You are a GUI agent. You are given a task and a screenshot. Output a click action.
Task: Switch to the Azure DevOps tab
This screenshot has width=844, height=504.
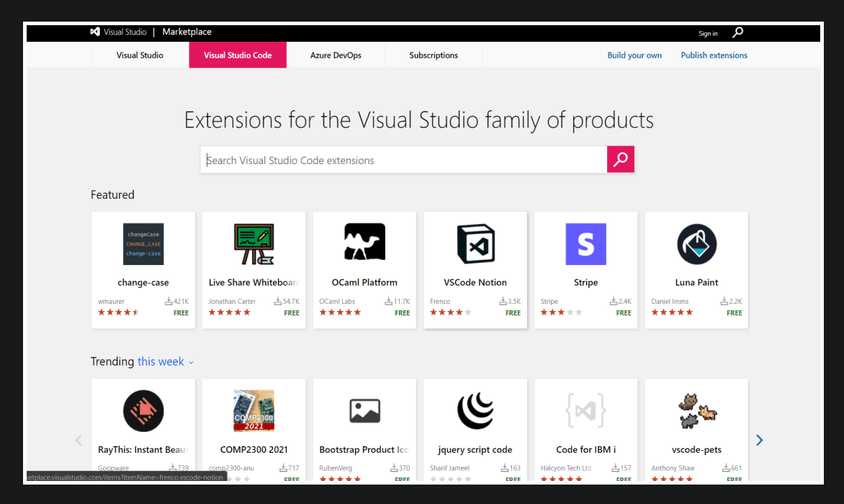pos(336,55)
